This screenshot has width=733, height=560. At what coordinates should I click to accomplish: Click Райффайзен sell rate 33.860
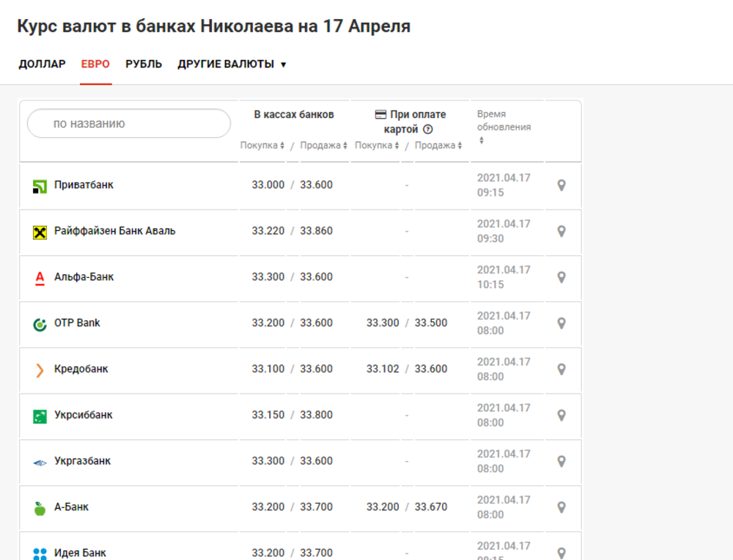tap(317, 231)
